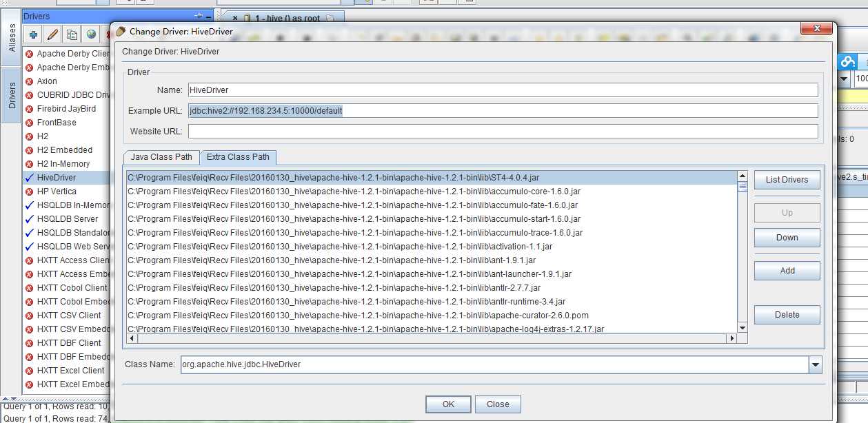This screenshot has width=868, height=423.
Task: Select CUBRID JDBC Driver entry
Action: coord(67,95)
